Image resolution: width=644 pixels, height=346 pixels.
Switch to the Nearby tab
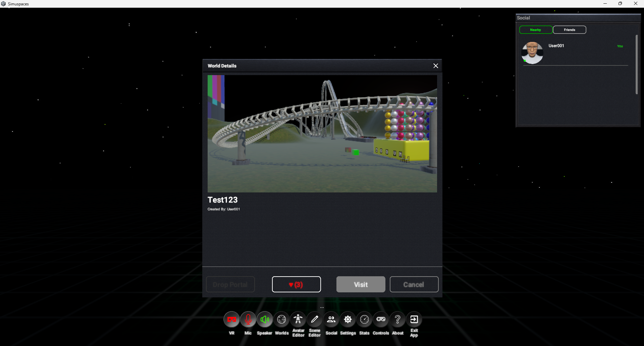point(536,30)
